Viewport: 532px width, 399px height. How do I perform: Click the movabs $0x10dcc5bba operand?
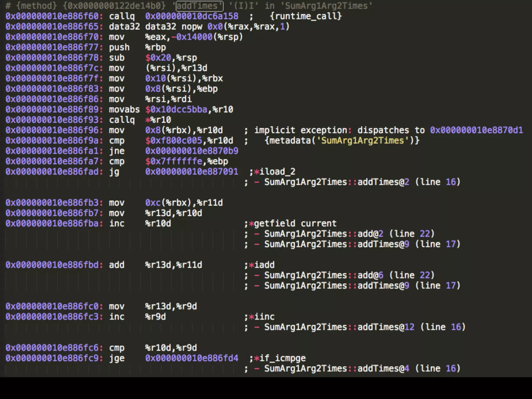pyautogui.click(x=176, y=109)
